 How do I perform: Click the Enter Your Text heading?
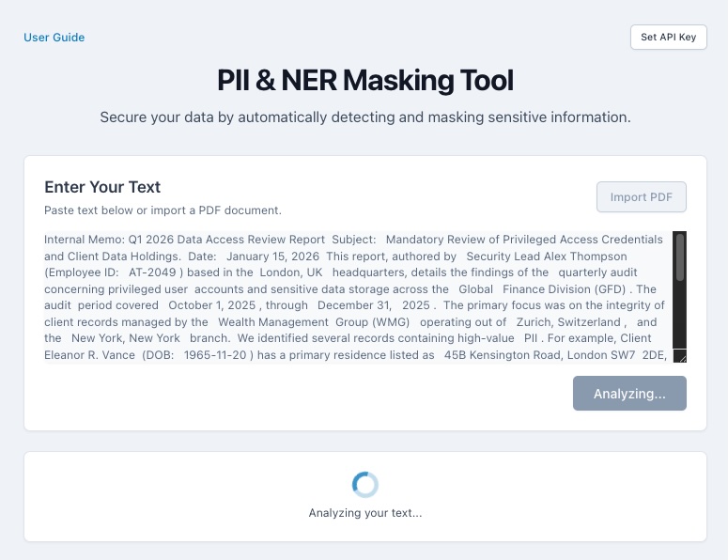point(102,187)
